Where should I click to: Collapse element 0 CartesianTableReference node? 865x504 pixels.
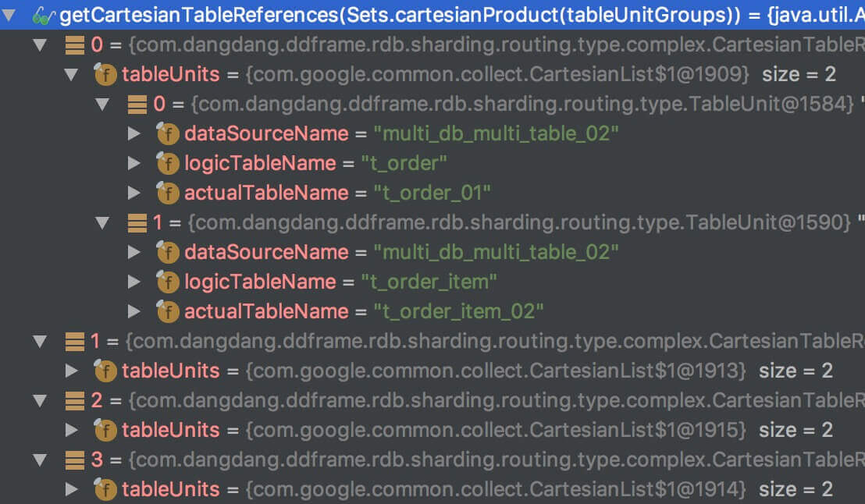(x=41, y=45)
